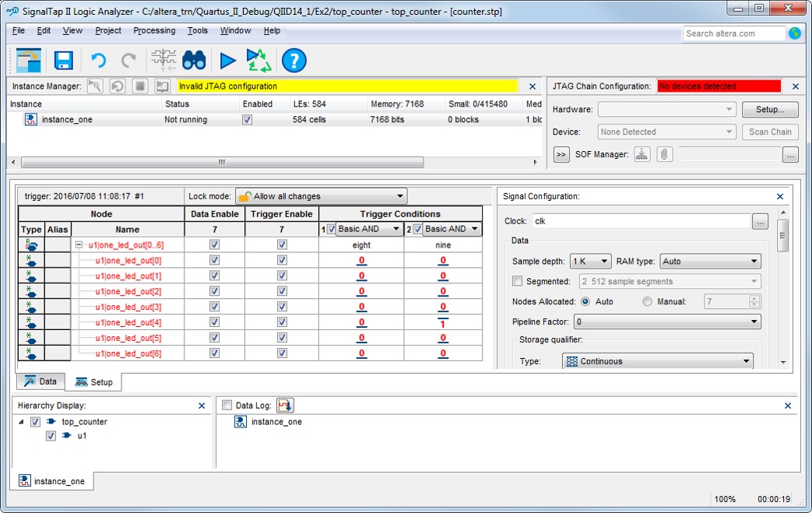This screenshot has width=812, height=513.
Task: Open the Lock mode dropdown
Action: pyautogui.click(x=321, y=196)
